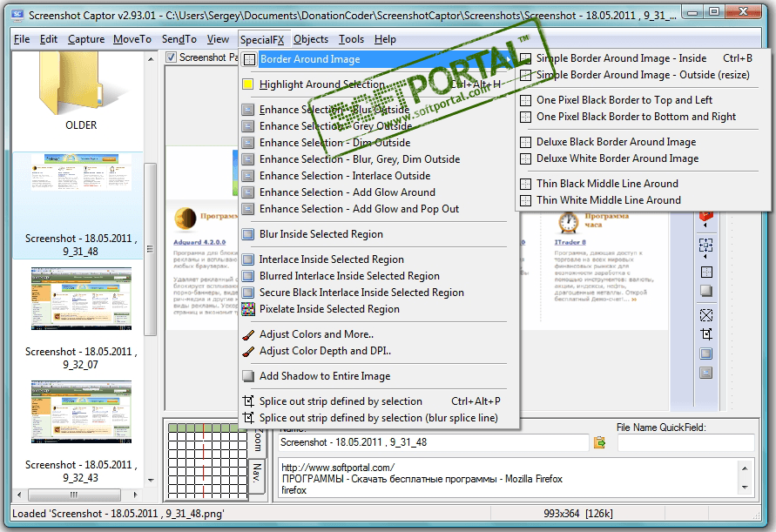The height and width of the screenshot is (532, 776).
Task: Select Simple Border Around Image - Inside
Action: [621, 58]
